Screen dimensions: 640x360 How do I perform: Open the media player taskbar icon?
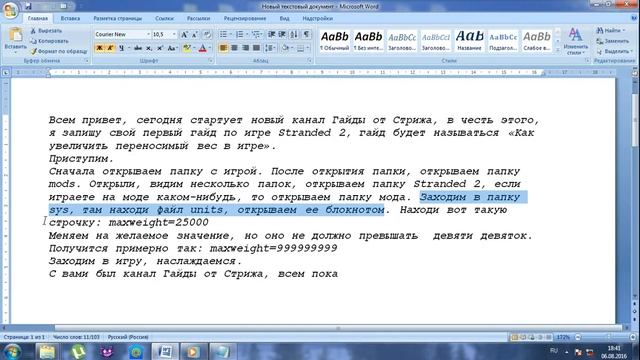tap(193, 351)
